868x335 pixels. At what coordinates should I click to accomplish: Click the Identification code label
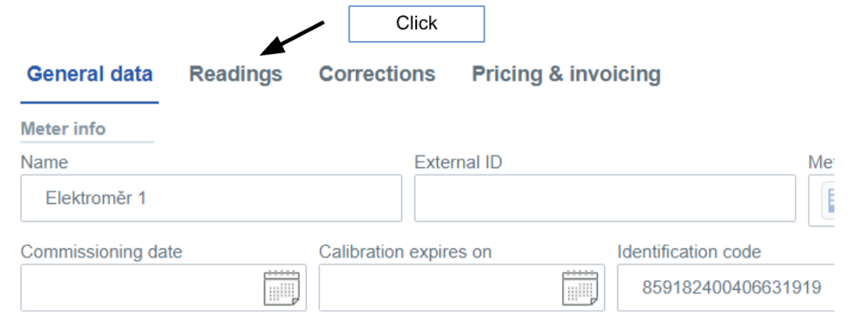pos(688,252)
